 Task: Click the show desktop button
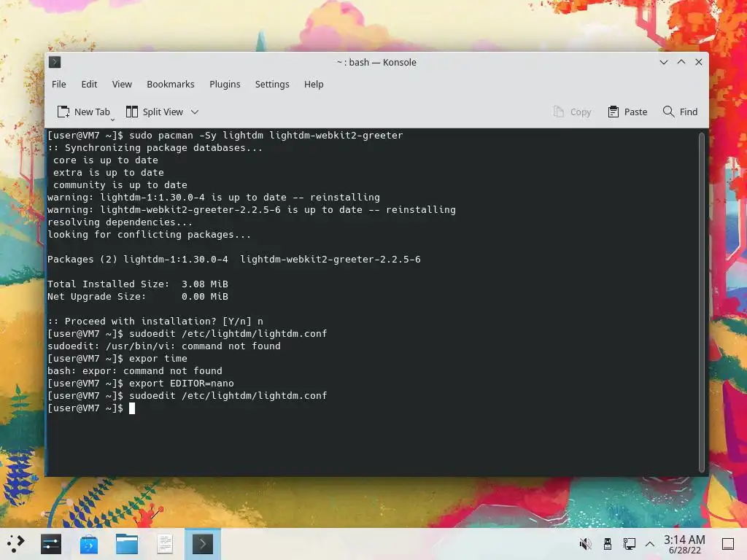pos(728,544)
